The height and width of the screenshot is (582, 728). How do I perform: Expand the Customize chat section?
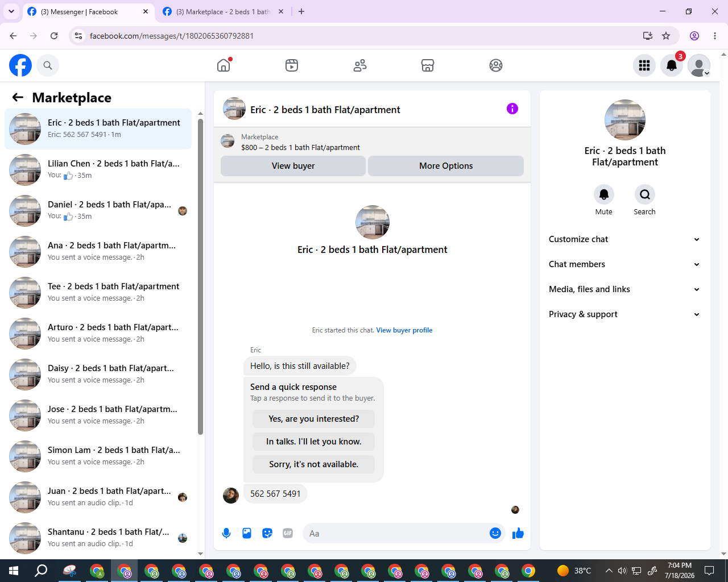pos(624,239)
